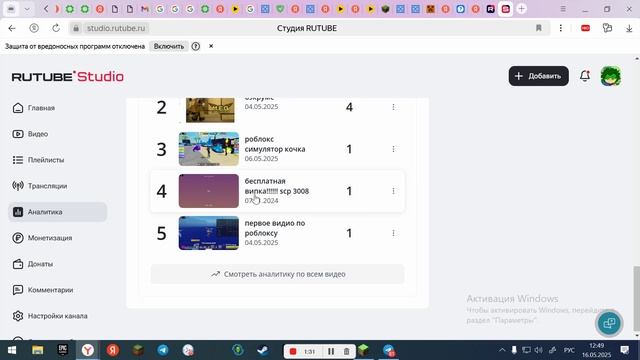
Task: Open the tab list dropdown
Action: 27,9
